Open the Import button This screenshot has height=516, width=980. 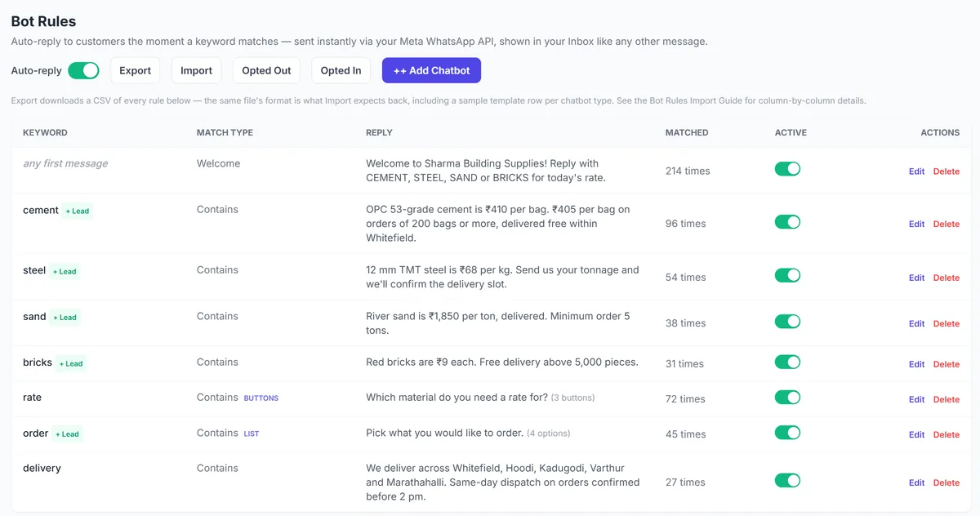click(x=196, y=70)
